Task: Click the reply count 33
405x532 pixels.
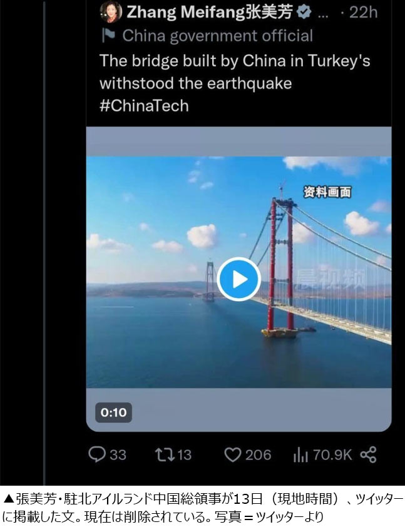Action: [x=118, y=455]
